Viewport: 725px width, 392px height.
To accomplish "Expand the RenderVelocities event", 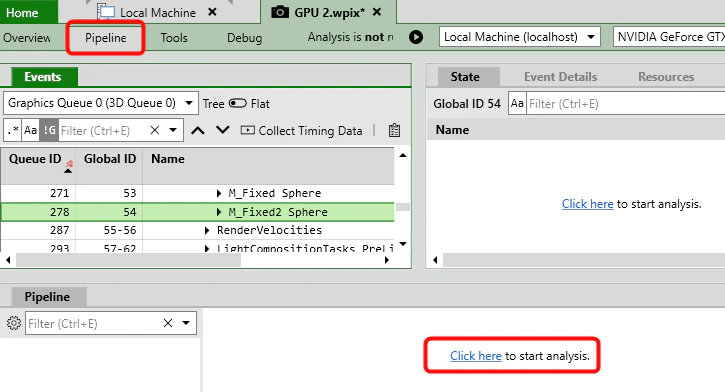I will (x=207, y=230).
